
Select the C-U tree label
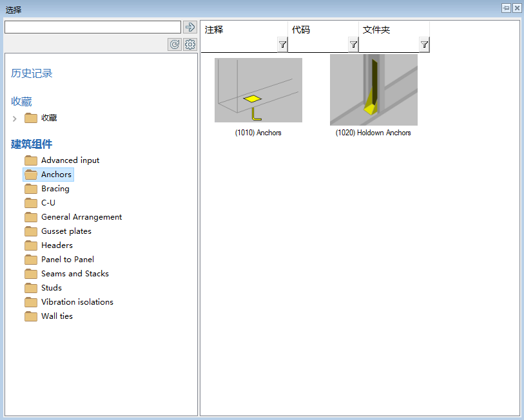pyautogui.click(x=48, y=203)
